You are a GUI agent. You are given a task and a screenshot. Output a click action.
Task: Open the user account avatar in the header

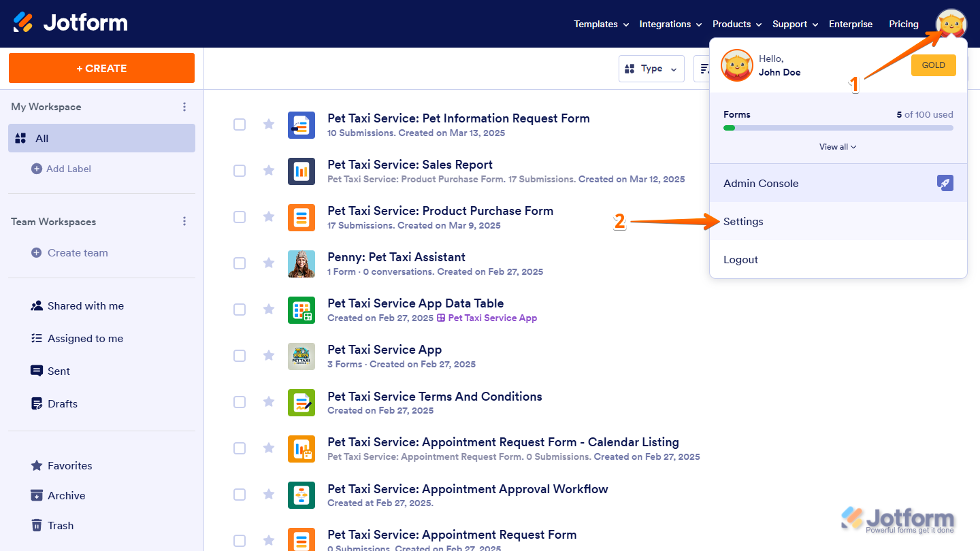coord(951,24)
